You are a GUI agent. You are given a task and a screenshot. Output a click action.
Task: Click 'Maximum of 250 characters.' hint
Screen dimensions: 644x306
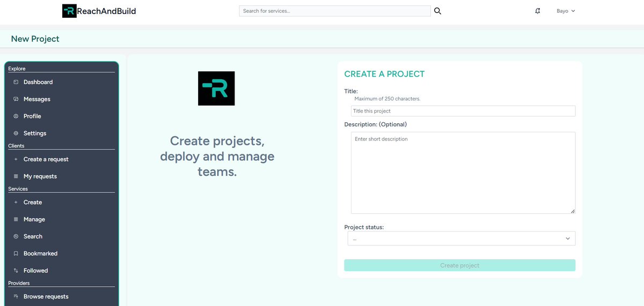coord(387,99)
